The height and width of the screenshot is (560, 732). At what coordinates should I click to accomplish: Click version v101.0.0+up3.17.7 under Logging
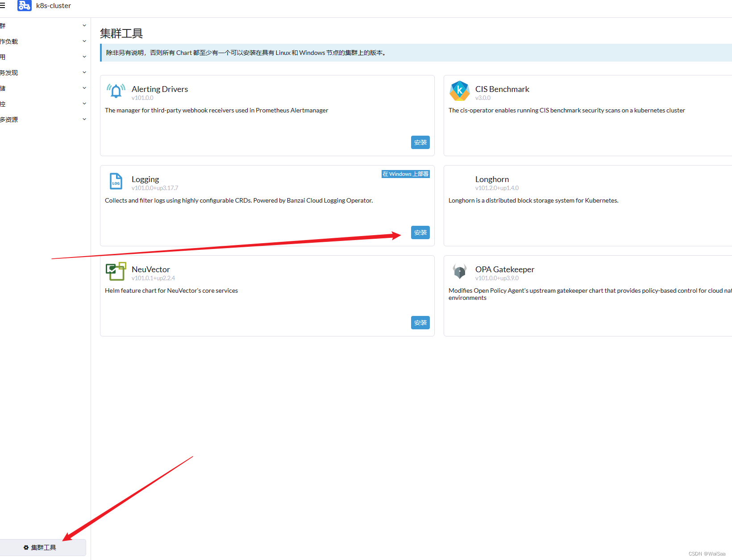coord(154,188)
